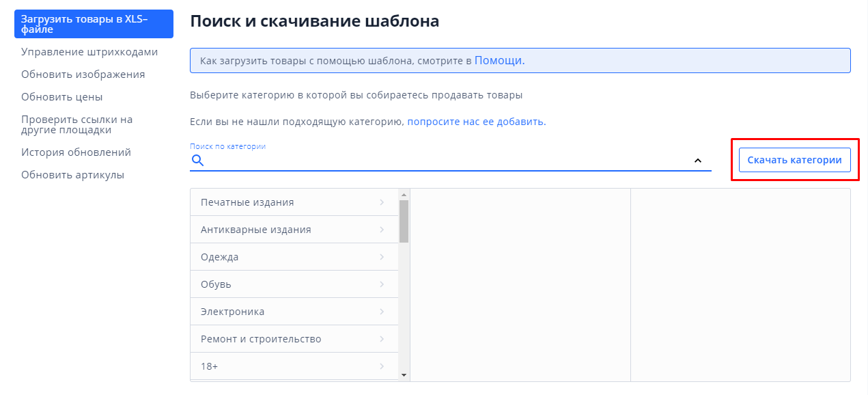Click the Скачать категории button
Viewport: 868px width, 395px height.
coord(794,160)
